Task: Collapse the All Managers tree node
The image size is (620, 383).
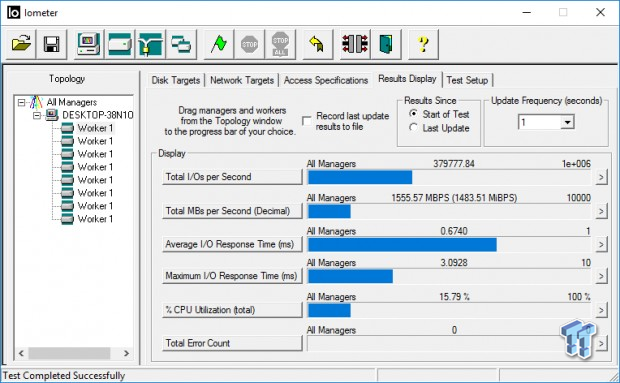Action: click(x=21, y=102)
